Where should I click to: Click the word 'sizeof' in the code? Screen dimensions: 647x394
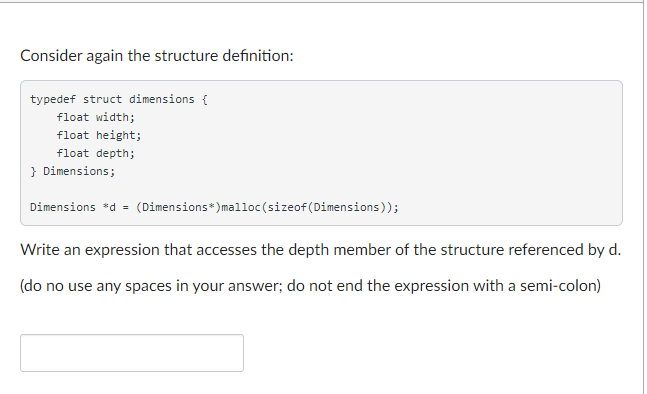coord(287,207)
